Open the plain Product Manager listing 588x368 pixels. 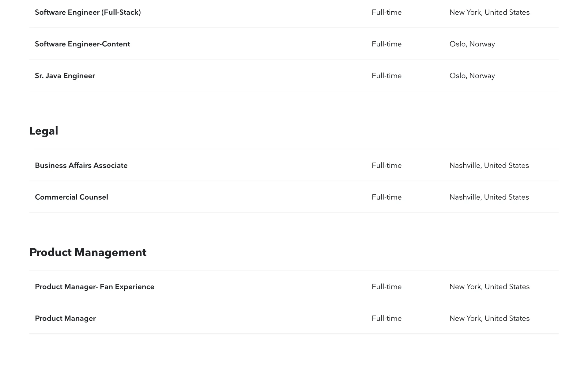pos(65,318)
